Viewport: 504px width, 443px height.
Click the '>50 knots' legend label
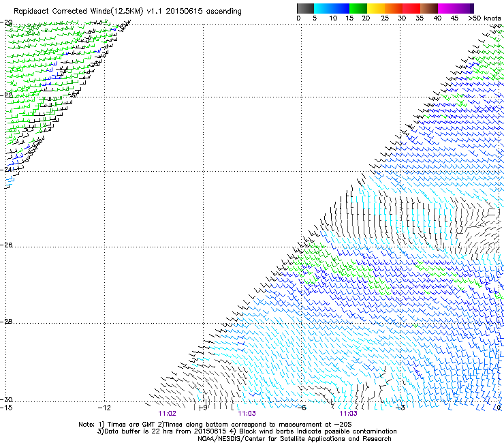tap(484, 18)
